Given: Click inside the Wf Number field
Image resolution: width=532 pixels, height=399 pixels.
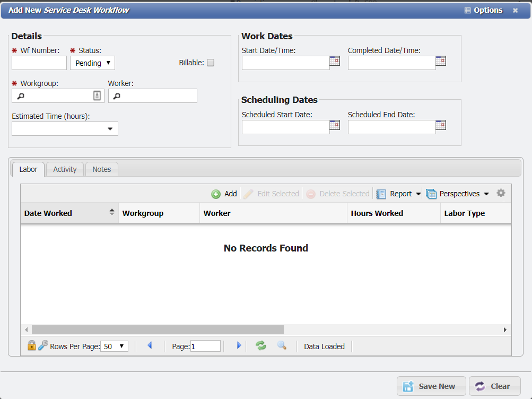Looking at the screenshot, I should click(x=38, y=62).
